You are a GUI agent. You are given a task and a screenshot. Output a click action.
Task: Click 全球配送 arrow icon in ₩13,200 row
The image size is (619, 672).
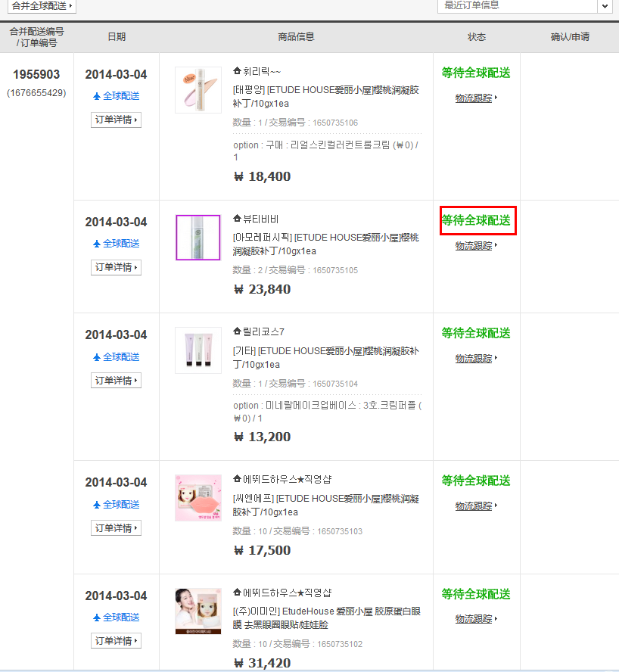point(97,356)
